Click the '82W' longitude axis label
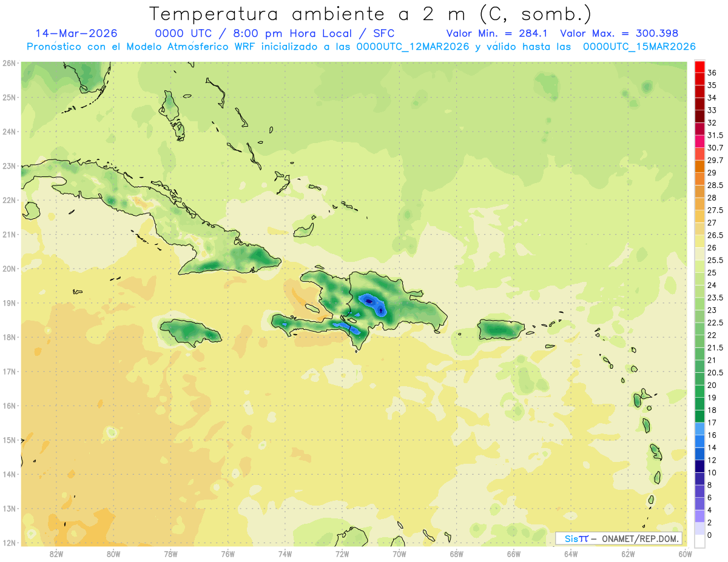The height and width of the screenshot is (562, 728). [x=56, y=554]
